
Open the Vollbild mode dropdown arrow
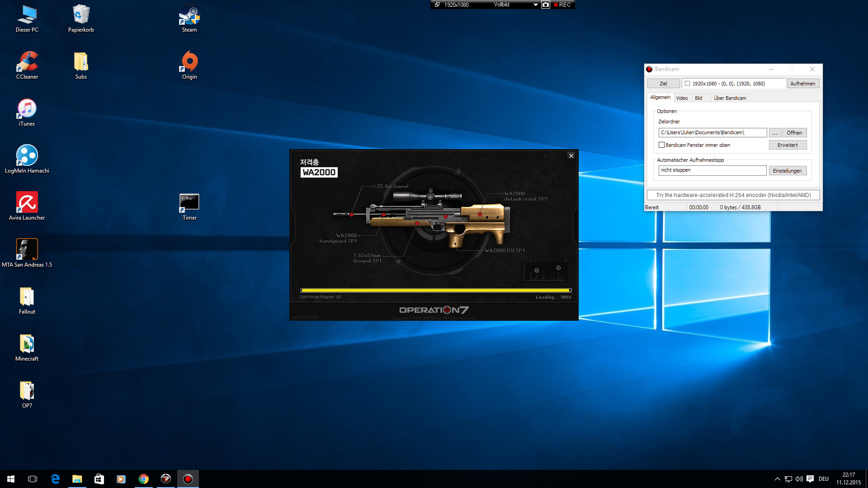pos(536,5)
